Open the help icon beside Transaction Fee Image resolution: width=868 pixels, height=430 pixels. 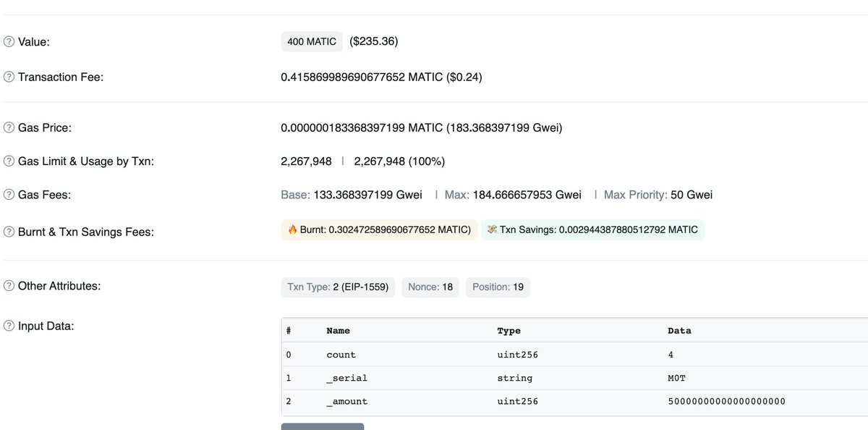point(9,77)
